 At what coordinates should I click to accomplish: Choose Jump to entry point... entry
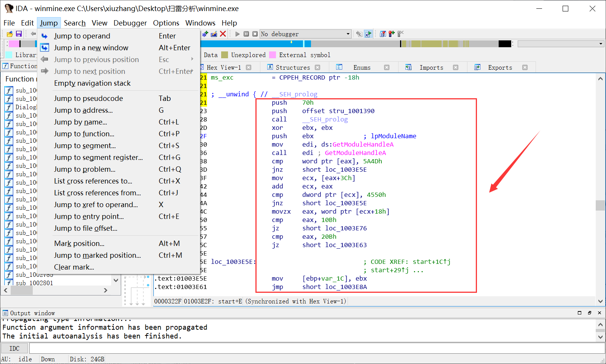(119, 216)
